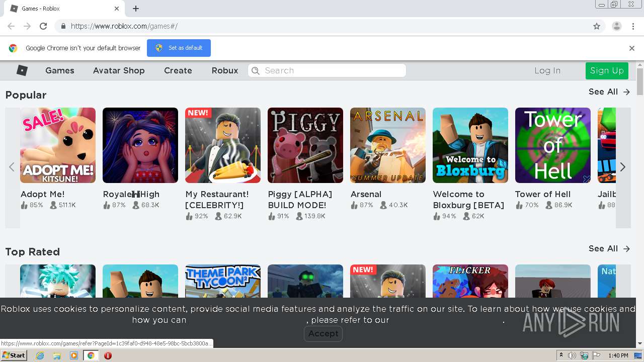Image resolution: width=644 pixels, height=362 pixels.
Task: Open the Create menu item
Action: pos(178,70)
